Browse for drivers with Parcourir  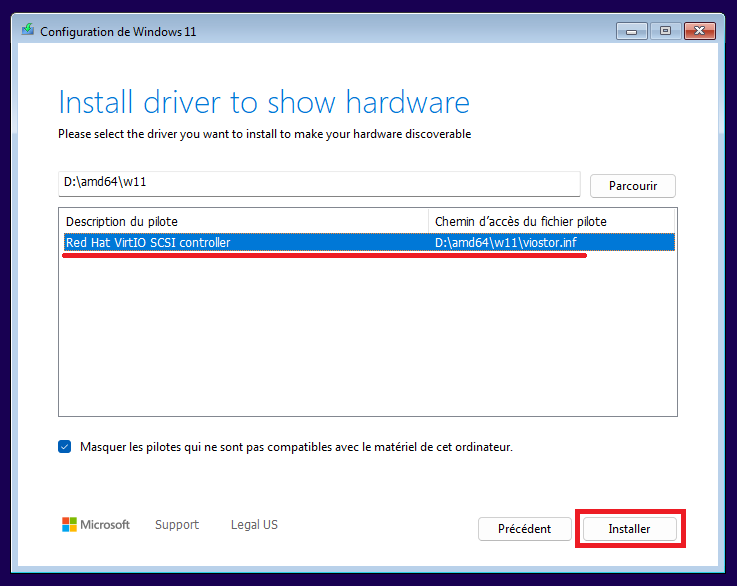(633, 186)
